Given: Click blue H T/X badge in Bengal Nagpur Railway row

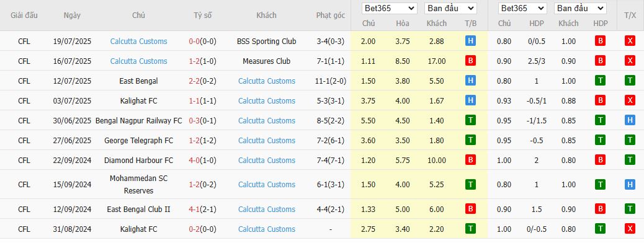Looking at the screenshot, I should pyautogui.click(x=630, y=120).
